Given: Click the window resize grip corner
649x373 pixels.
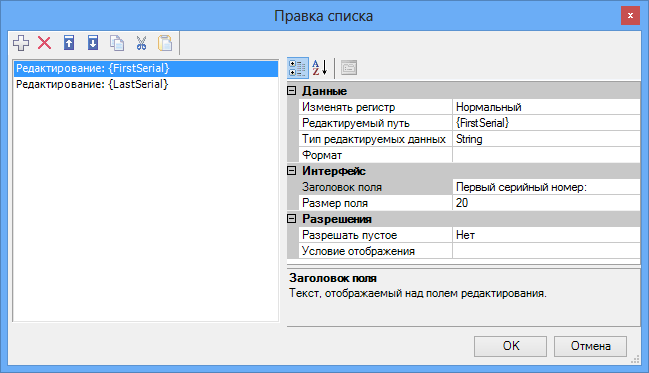Looking at the screenshot, I should (x=635, y=360).
